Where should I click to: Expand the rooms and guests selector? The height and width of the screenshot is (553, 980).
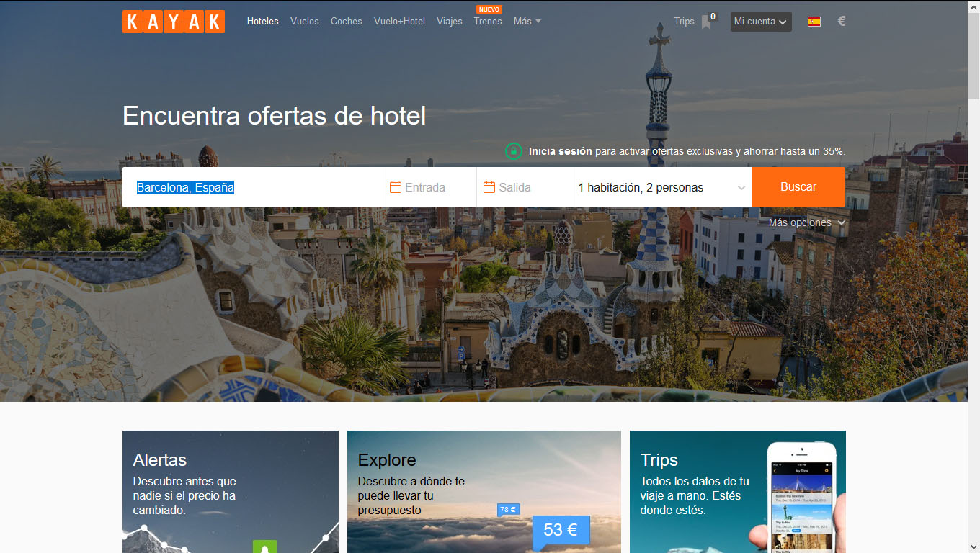point(661,187)
